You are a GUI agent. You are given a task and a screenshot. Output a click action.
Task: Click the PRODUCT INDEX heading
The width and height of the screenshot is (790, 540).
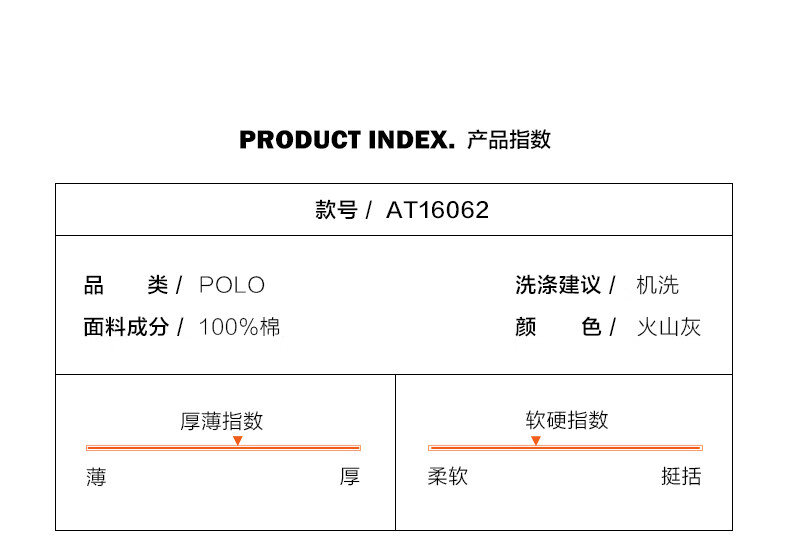click(347, 140)
